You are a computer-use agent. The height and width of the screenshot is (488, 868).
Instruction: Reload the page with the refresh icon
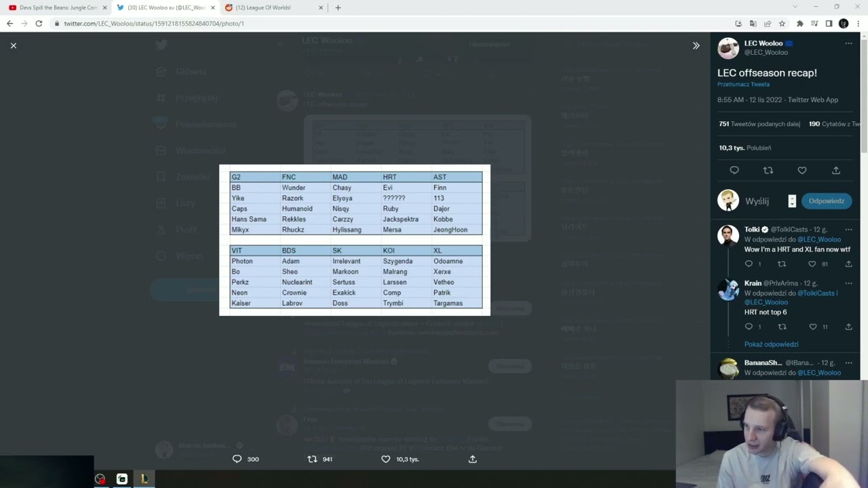click(39, 23)
